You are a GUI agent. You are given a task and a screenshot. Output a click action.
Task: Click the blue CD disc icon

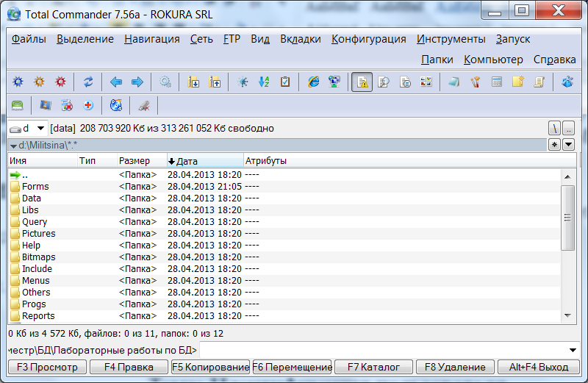(x=116, y=105)
